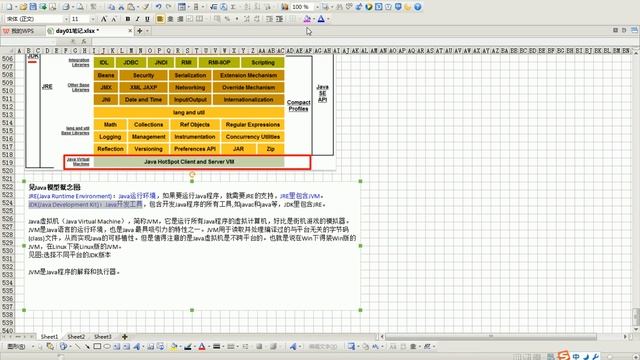640x360 pixels.
Task: Copy the selected content
Action: 112,7
